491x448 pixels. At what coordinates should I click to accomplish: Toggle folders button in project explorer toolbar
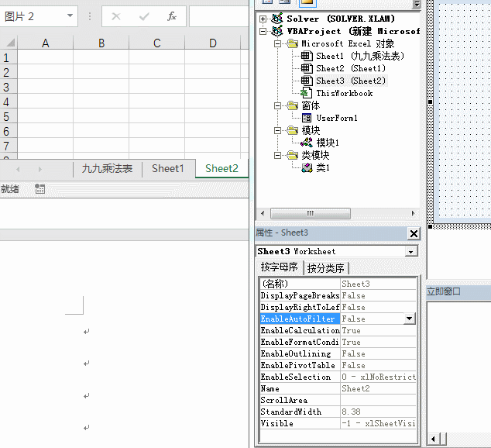(x=307, y=2)
